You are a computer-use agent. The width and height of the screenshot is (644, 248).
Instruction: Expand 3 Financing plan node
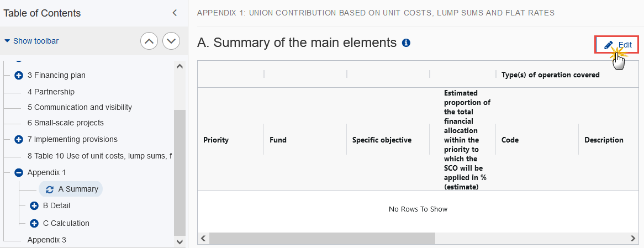coord(18,76)
